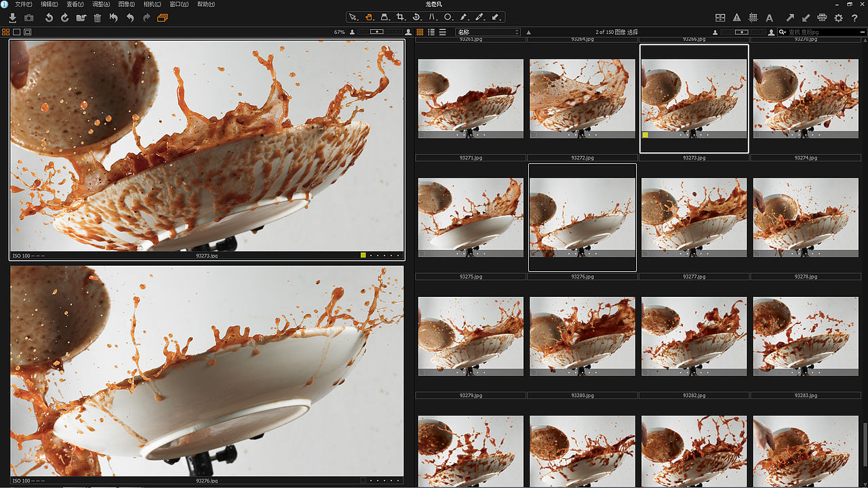Switch browser to list view
The width and height of the screenshot is (868, 488).
[431, 32]
